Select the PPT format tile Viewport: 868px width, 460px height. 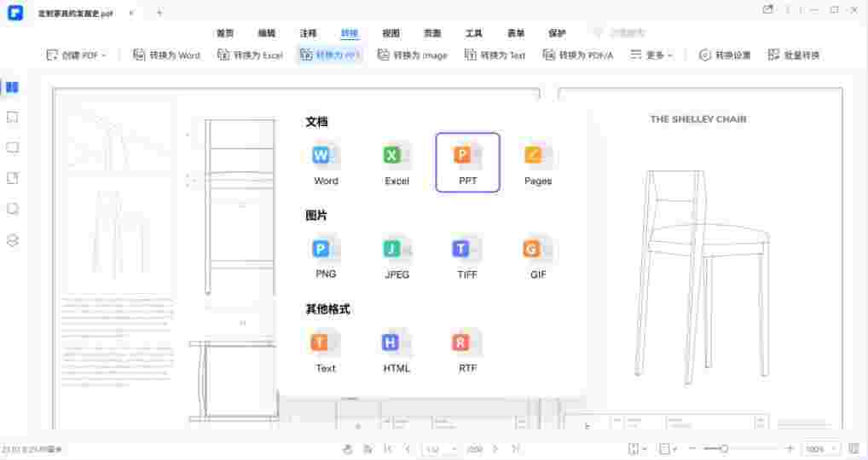point(468,163)
